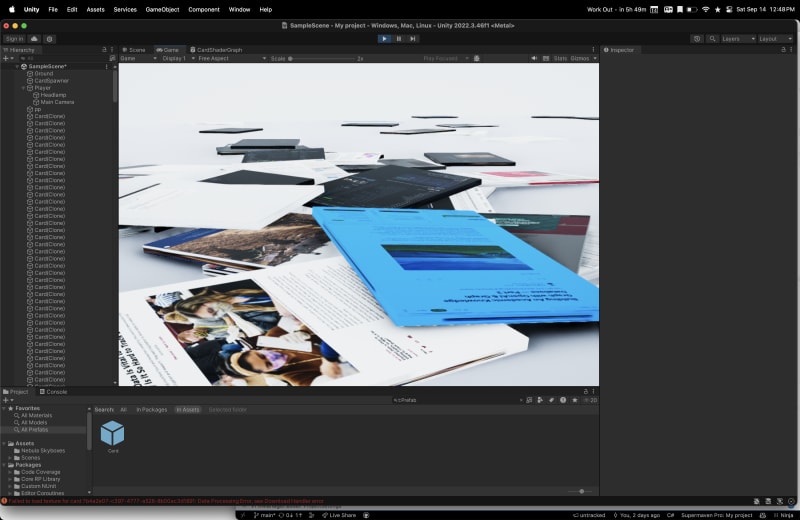Select All Models favorite
Viewport: 800px width, 520px height.
[33, 423]
